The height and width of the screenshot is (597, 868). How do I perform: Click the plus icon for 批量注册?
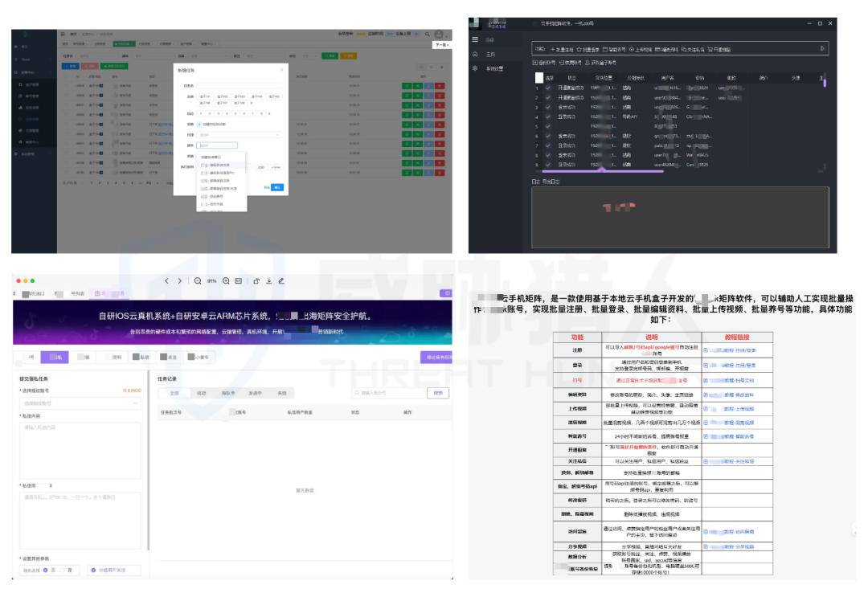tap(552, 49)
